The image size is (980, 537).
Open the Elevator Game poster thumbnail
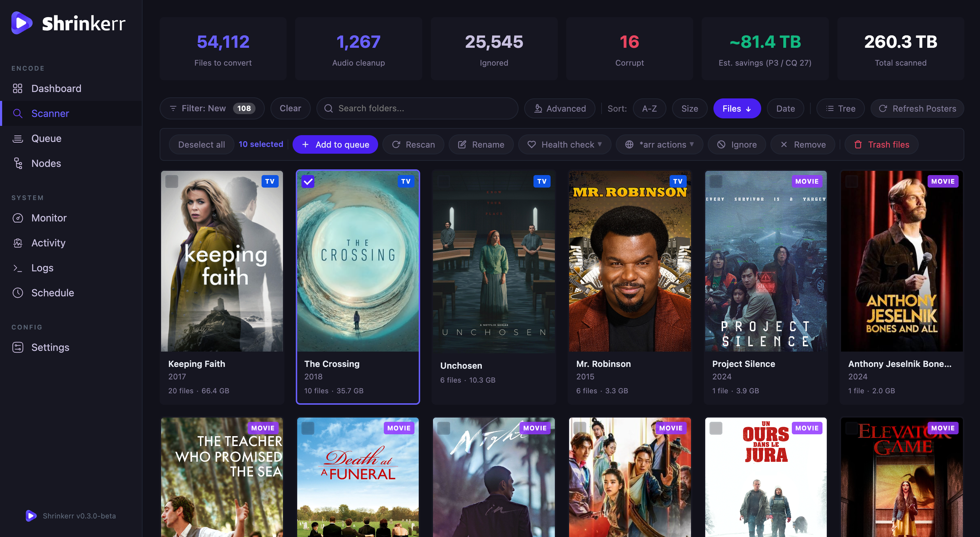point(902,477)
